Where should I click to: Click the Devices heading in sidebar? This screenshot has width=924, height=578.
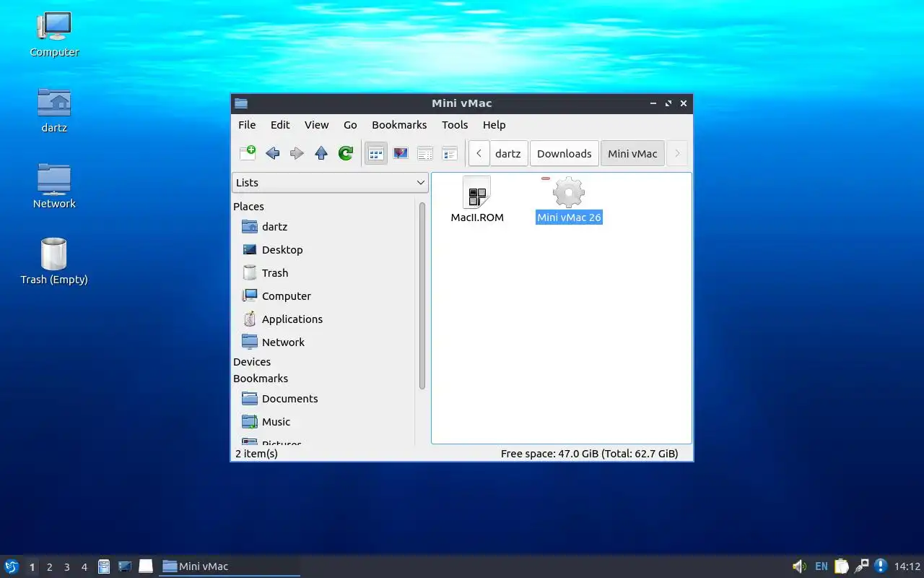[252, 362]
